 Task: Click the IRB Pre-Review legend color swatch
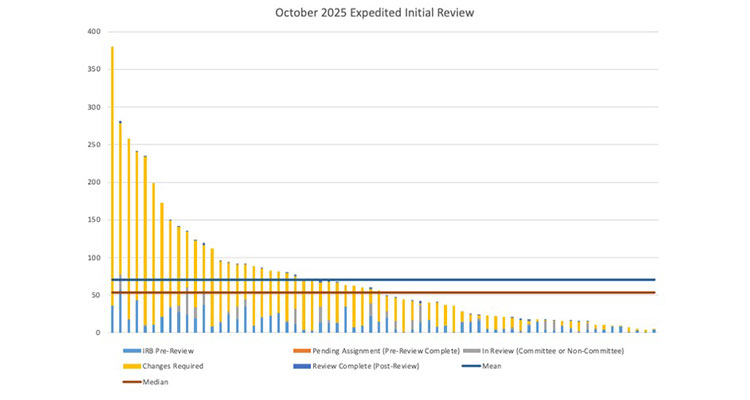click(129, 351)
